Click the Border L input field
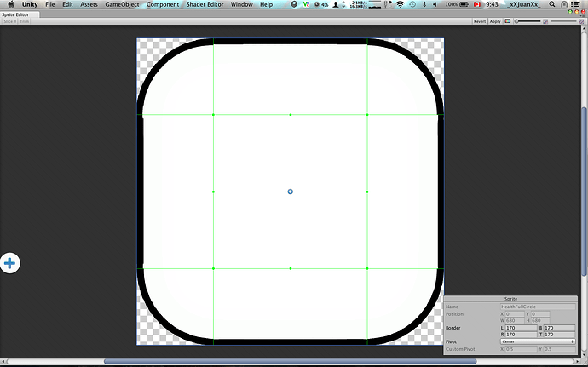Screen dimensions: 588x367 [522, 328]
